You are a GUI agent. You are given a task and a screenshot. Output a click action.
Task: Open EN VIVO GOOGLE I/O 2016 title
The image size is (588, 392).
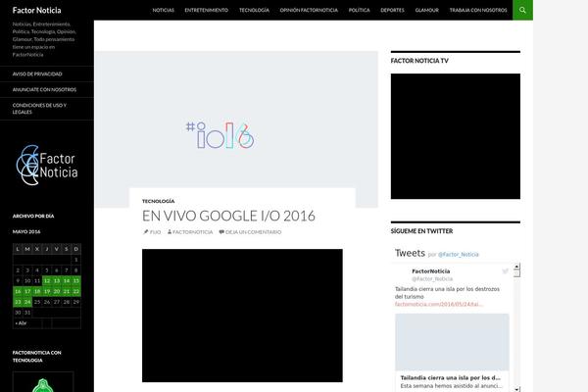coord(228,216)
